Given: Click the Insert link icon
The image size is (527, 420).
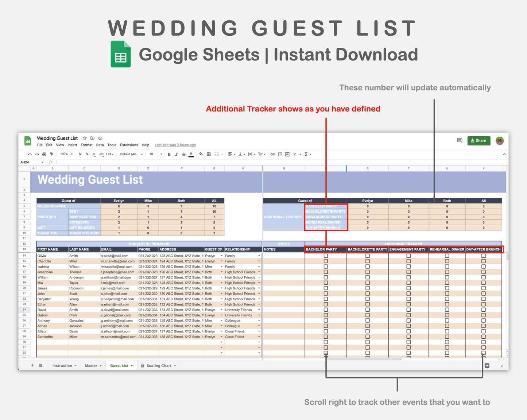Looking at the screenshot, I should tap(272, 154).
